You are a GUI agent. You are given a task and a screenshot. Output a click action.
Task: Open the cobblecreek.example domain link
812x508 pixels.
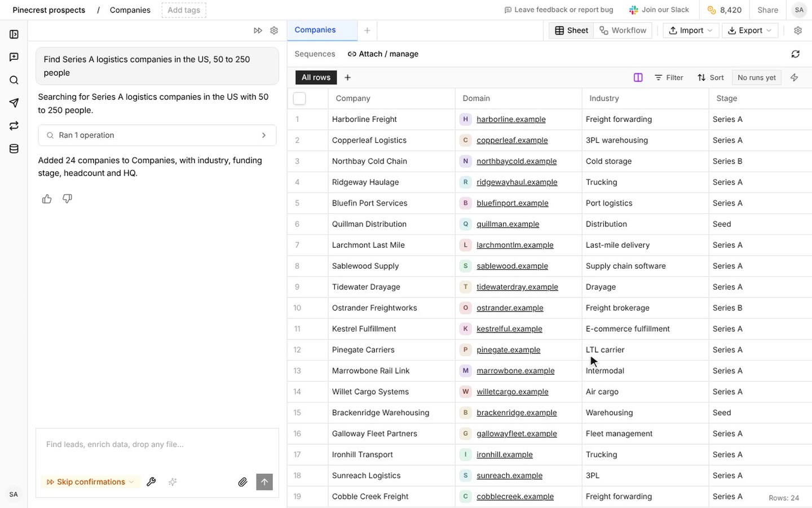[x=515, y=497]
